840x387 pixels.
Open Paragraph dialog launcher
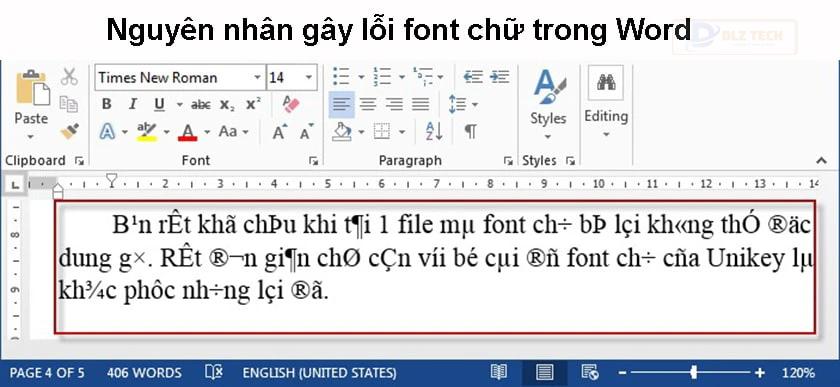coord(507,161)
